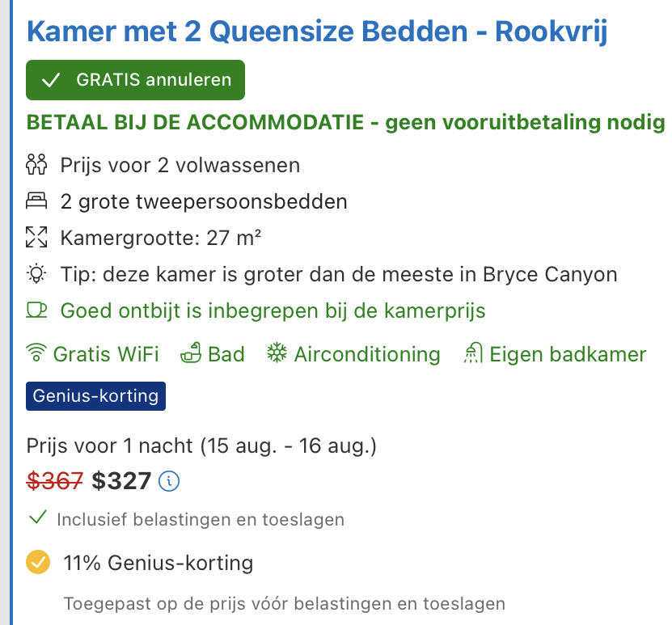This screenshot has width=672, height=625.
Task: Click the breakfast coffee cup icon
Action: [x=37, y=310]
